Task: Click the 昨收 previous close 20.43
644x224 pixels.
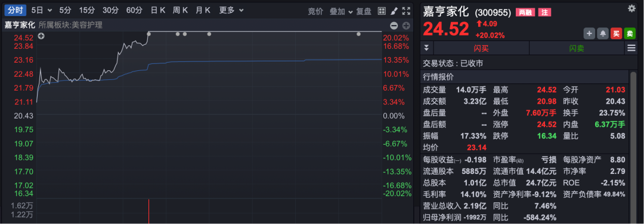Action: [x=615, y=101]
